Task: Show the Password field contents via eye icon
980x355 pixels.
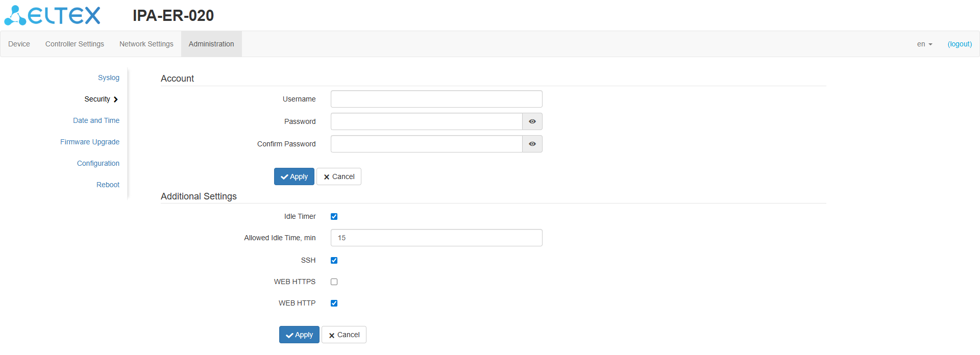Action: click(x=532, y=121)
